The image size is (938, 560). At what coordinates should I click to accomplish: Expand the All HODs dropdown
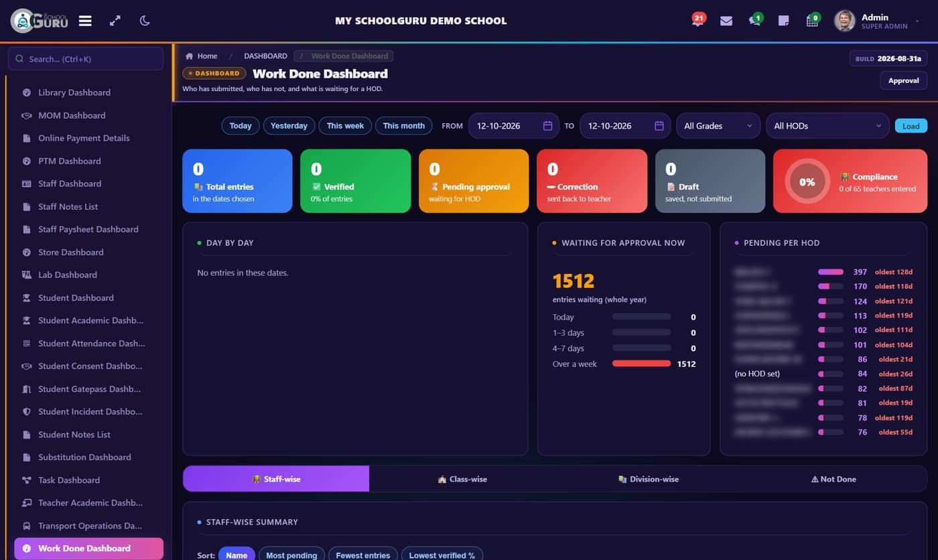point(827,126)
